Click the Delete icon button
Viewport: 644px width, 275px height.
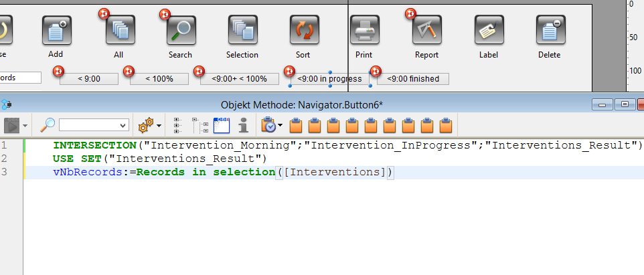(x=550, y=30)
